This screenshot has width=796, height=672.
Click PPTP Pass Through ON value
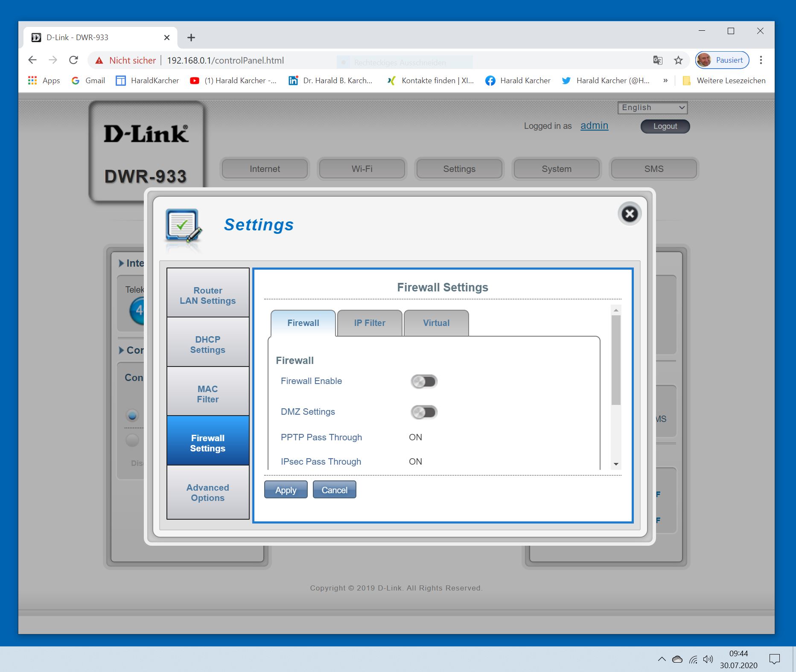[415, 437]
